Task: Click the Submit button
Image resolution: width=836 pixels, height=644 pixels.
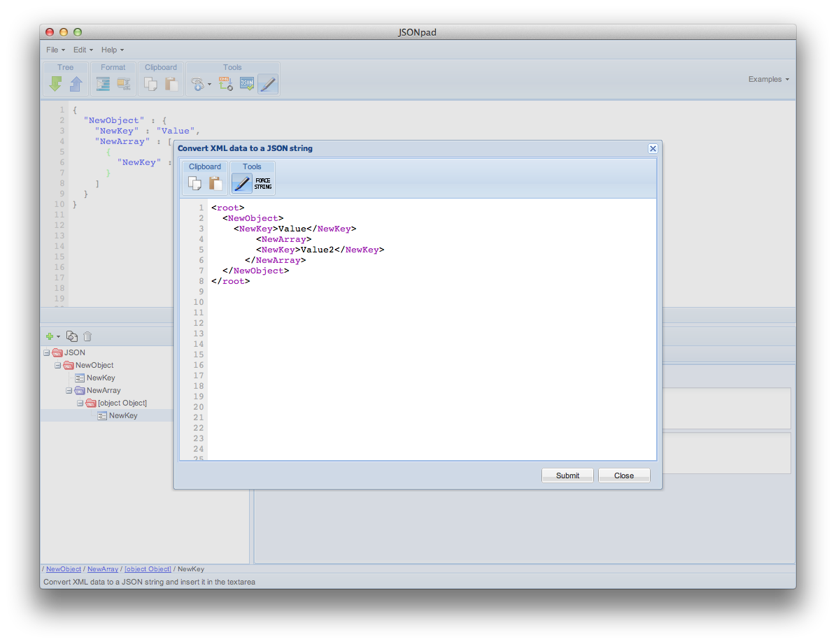Action: (567, 475)
